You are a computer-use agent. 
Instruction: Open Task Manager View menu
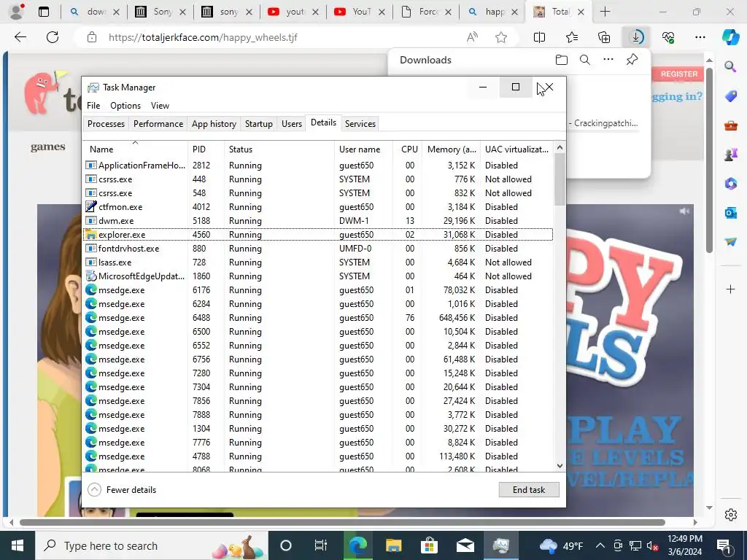(160, 106)
